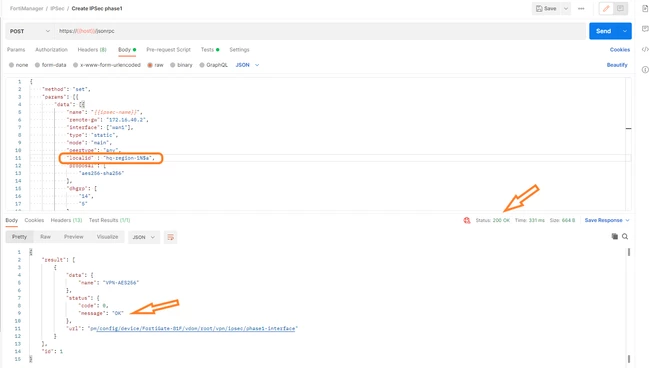650x368 pixels.
Task: Switch response view to Pretty
Action: coord(19,237)
